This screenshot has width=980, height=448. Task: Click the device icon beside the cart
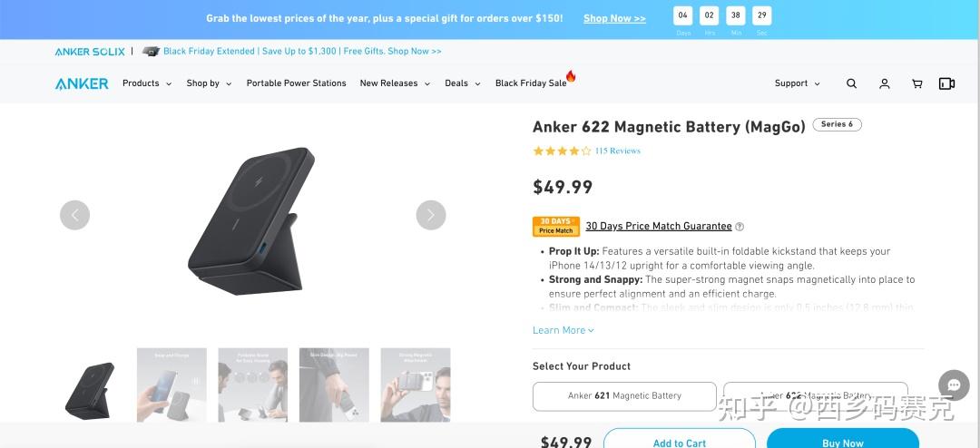[x=946, y=83]
